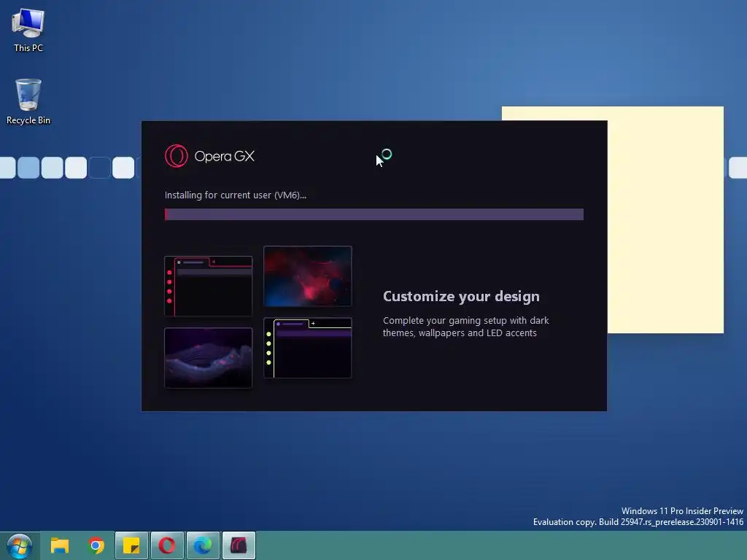Select the yellow-accent browser theme thumbnail

click(308, 348)
